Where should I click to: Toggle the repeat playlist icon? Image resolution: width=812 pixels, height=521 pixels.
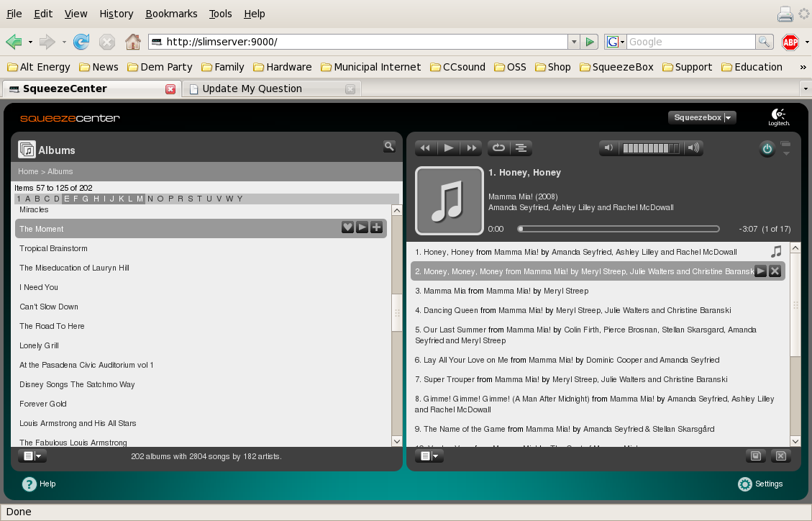click(x=498, y=148)
